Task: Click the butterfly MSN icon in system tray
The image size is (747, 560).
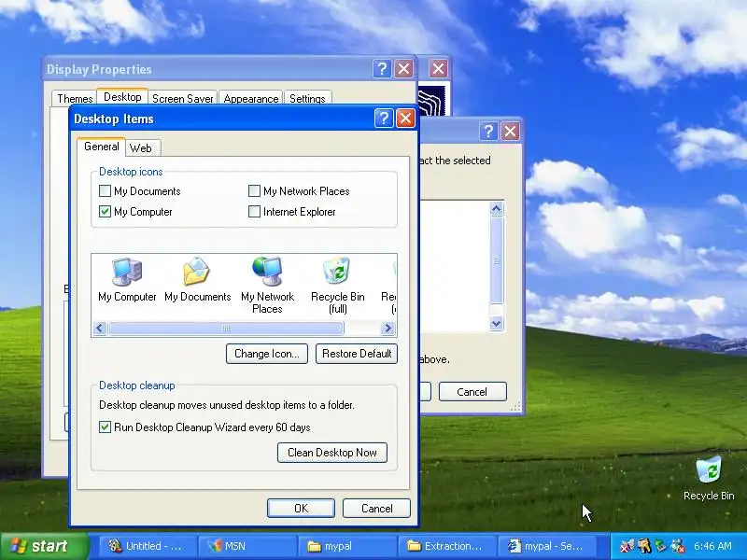Action: [627, 546]
